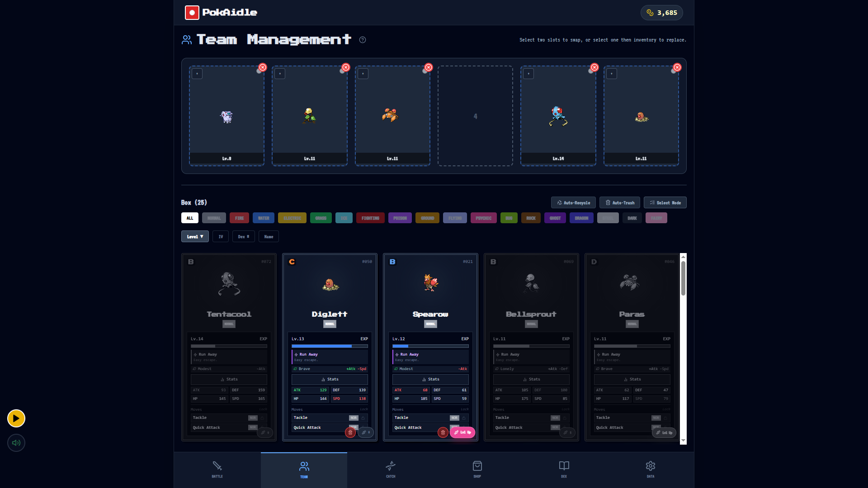The width and height of the screenshot is (868, 488).
Task: Remove the Lv.8 Pokemon from slot one
Action: (x=263, y=67)
